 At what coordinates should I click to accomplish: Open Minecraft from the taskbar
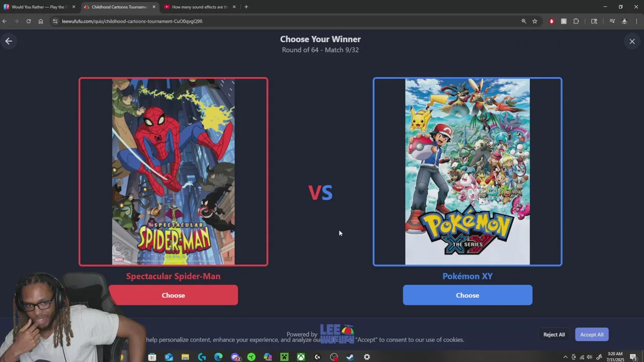(x=284, y=357)
